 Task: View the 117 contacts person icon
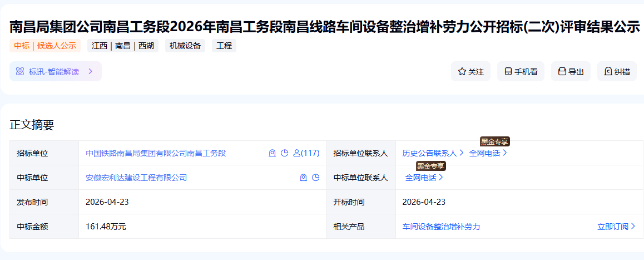[296, 153]
